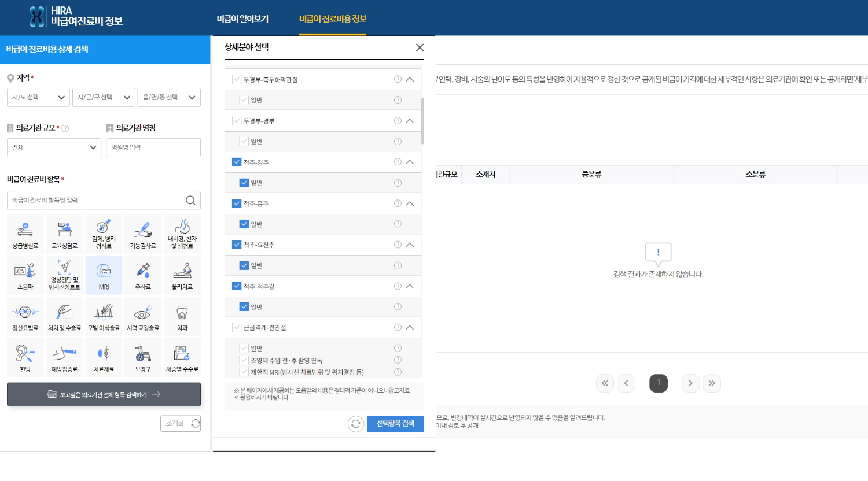The image size is (868, 481).
Task: Click the 시력교정술료 category icon
Action: tap(142, 316)
